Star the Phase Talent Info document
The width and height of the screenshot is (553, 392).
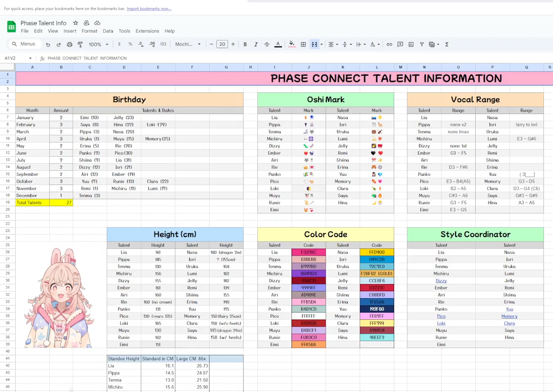(x=76, y=23)
